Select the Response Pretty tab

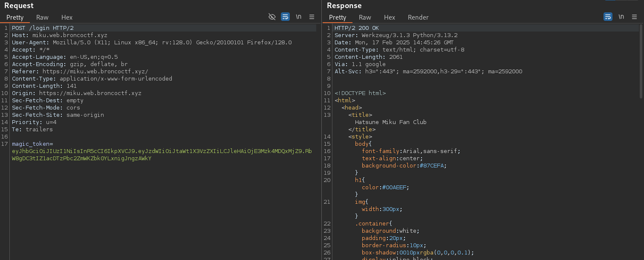pyautogui.click(x=338, y=17)
